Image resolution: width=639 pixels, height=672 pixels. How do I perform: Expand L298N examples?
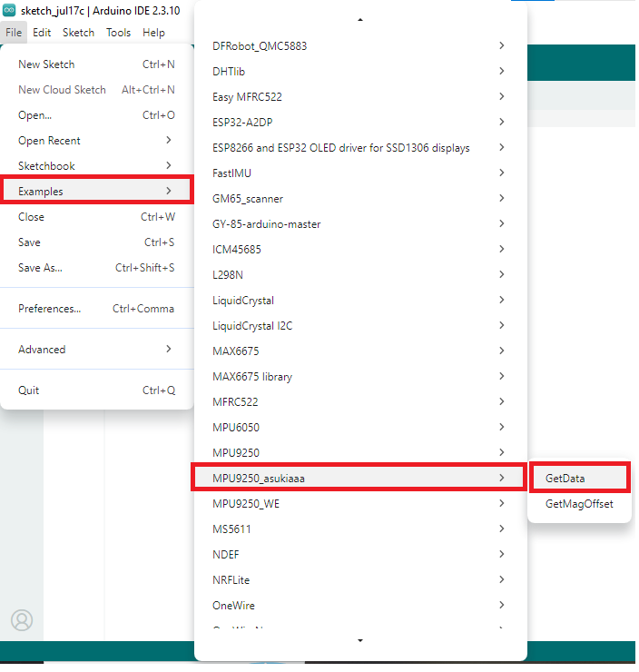pyautogui.click(x=360, y=275)
